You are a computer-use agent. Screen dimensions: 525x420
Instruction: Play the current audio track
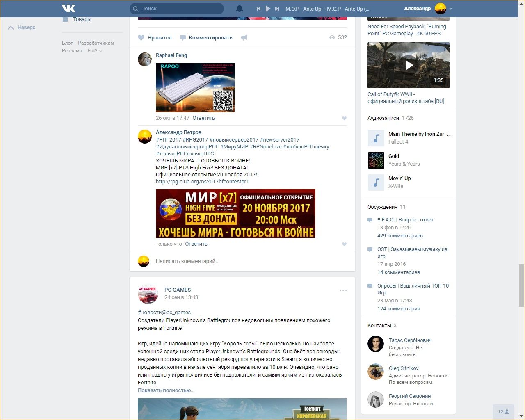point(268,9)
